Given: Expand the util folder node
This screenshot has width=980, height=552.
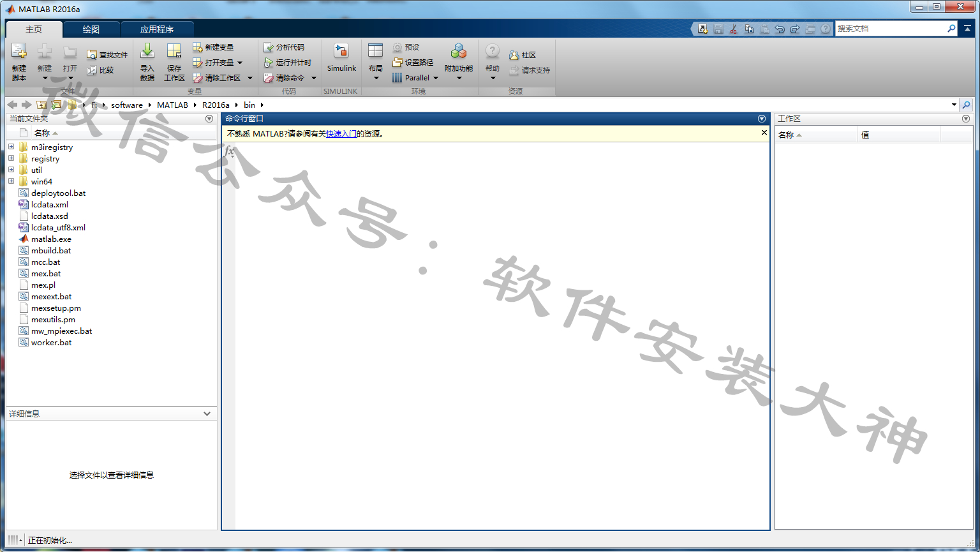Looking at the screenshot, I should click(11, 170).
